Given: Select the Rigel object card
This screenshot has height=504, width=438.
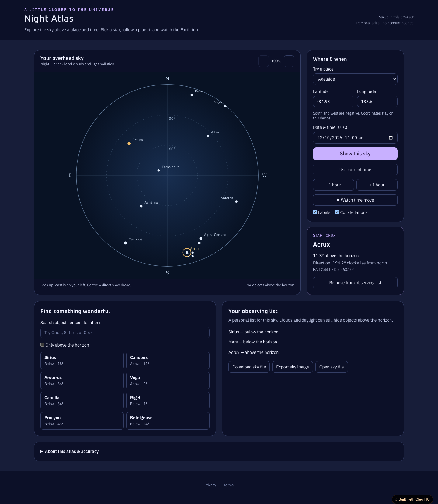Looking at the screenshot, I should (x=168, y=401).
